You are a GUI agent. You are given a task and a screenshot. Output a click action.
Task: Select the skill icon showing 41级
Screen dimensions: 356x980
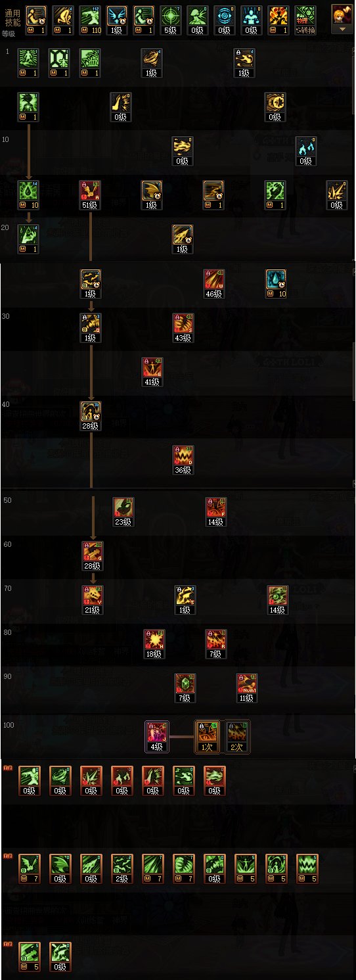(x=152, y=371)
